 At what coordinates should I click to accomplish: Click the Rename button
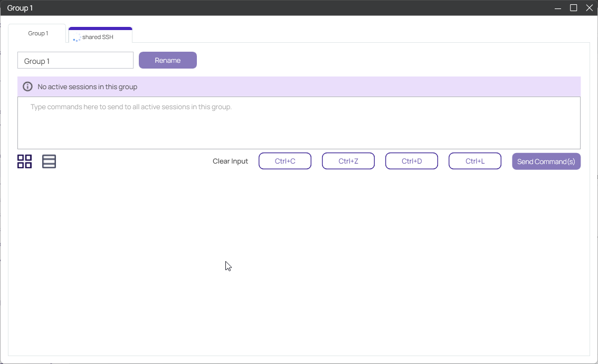coord(167,60)
